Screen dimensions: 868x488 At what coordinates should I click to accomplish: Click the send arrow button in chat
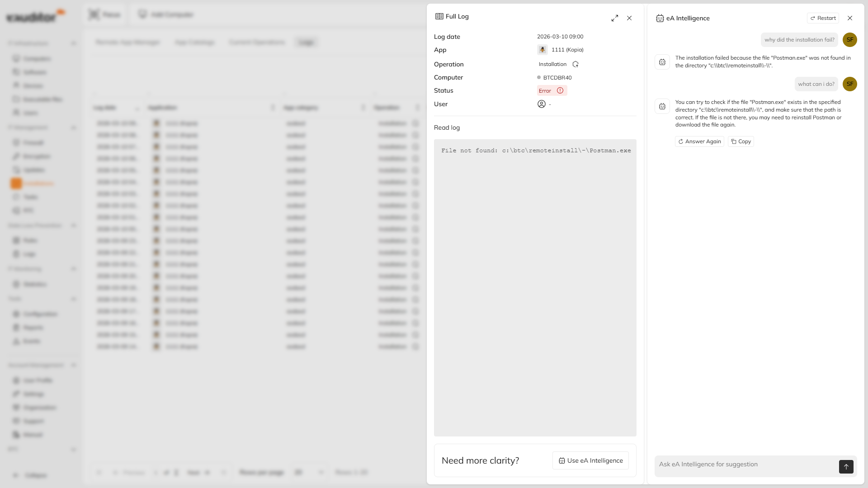[846, 466]
